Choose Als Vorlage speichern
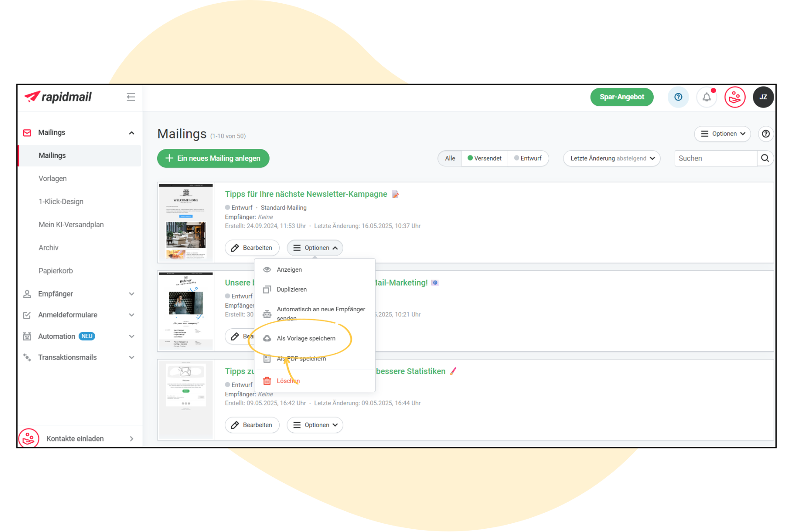This screenshot has width=793, height=532. pos(315,338)
